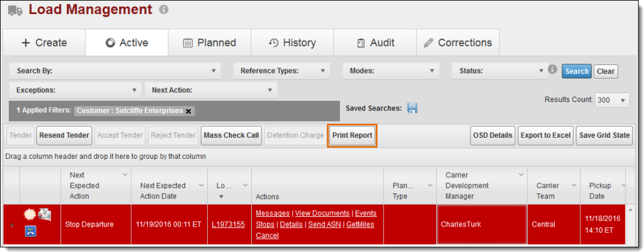The image size is (644, 252).
Task: Open the Search By dropdown
Action: pos(115,71)
